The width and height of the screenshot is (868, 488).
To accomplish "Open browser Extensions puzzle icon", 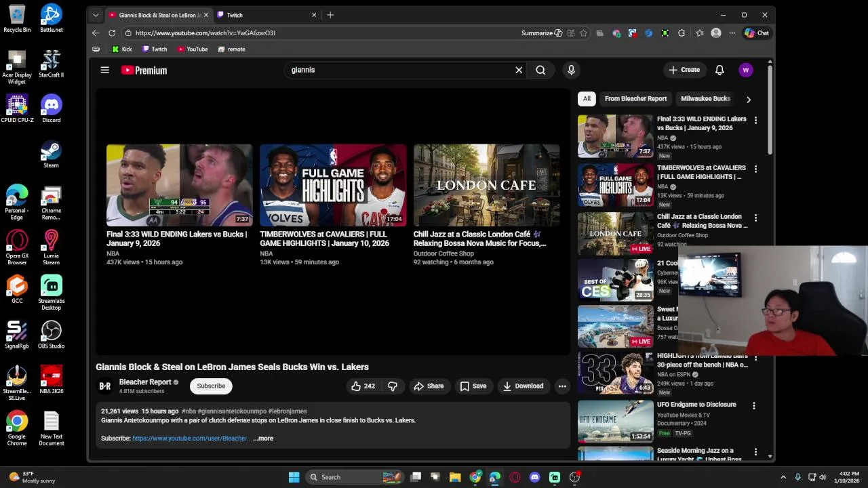I will coord(682,33).
